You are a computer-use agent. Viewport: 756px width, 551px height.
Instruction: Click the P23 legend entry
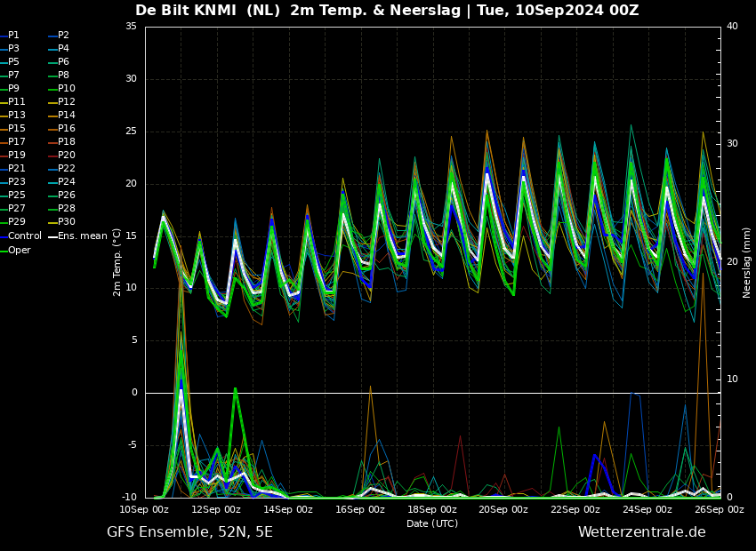[x=17, y=182]
